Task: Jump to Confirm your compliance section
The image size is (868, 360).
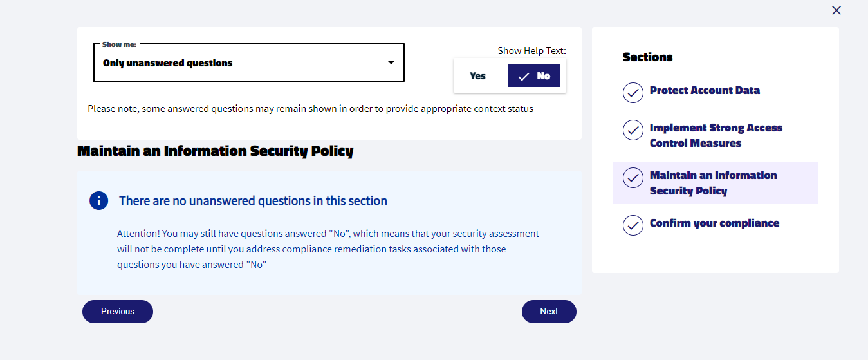Action: (714, 223)
